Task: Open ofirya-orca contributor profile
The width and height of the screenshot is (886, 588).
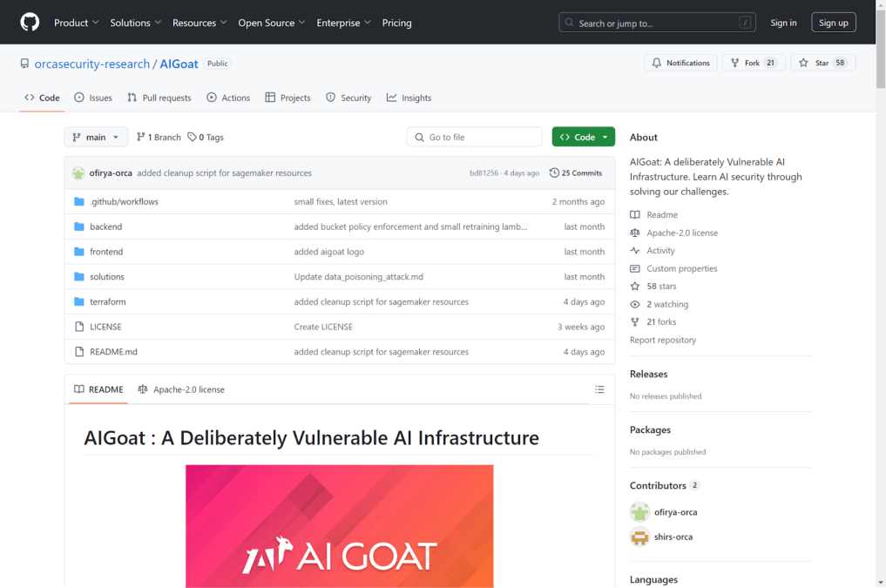Action: [675, 512]
